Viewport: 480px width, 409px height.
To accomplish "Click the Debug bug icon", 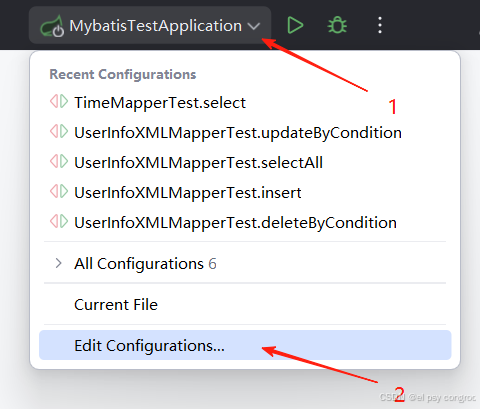I will [337, 25].
